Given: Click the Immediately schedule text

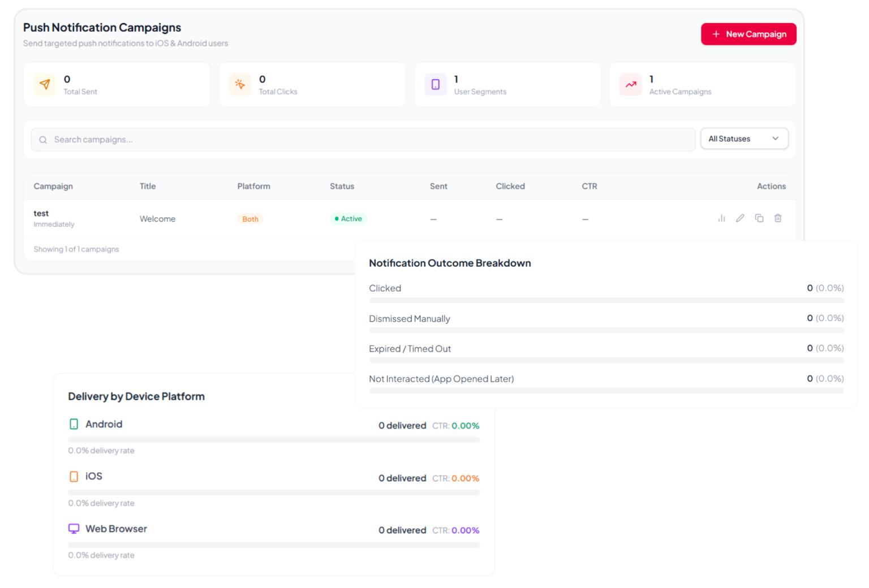Looking at the screenshot, I should tap(54, 224).
